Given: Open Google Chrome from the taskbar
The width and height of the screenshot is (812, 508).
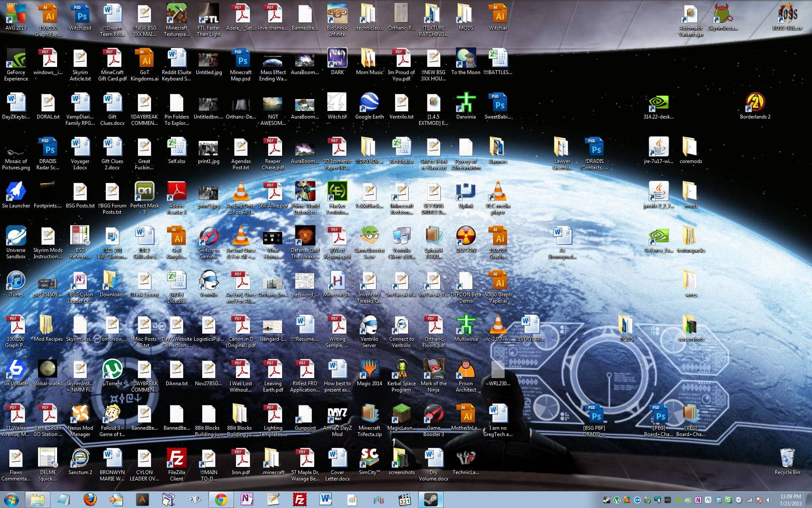Looking at the screenshot, I should click(x=221, y=500).
